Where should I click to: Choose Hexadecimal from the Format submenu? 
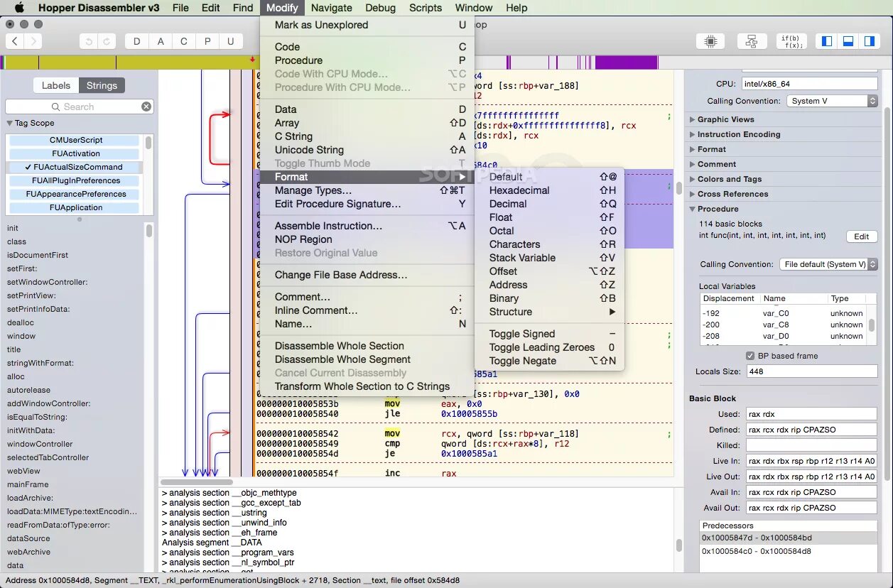[549, 190]
